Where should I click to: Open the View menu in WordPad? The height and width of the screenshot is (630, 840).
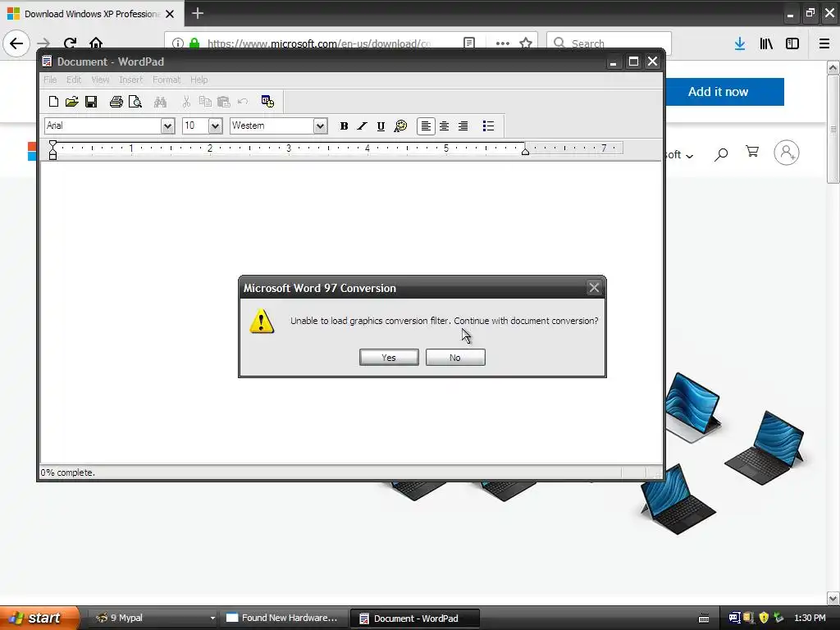tap(100, 80)
